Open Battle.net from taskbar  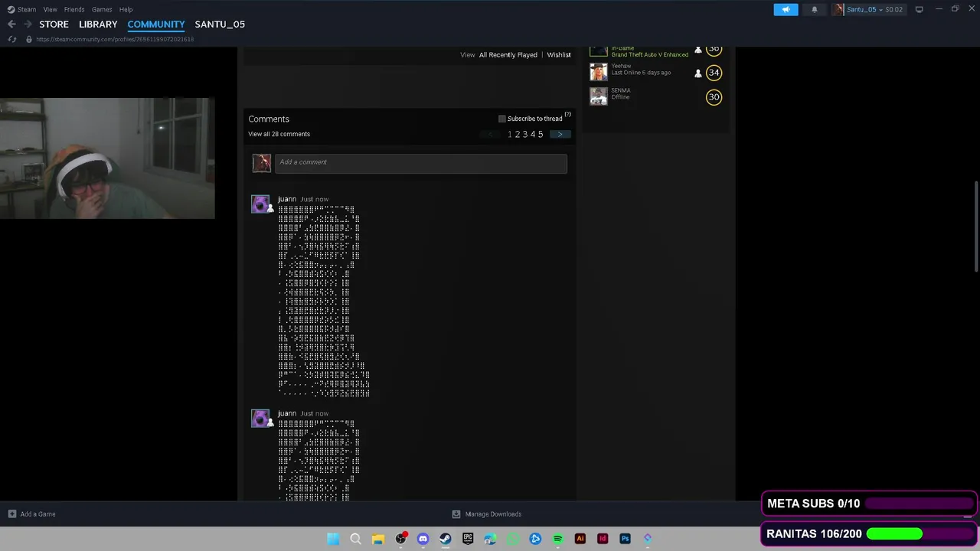(x=535, y=539)
